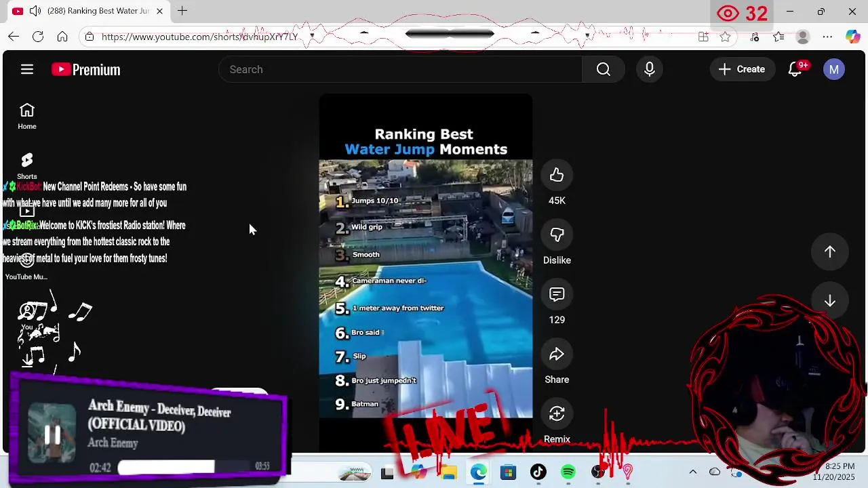Open Edge split screen
Viewport: 868px width, 488px height.
coord(703,37)
